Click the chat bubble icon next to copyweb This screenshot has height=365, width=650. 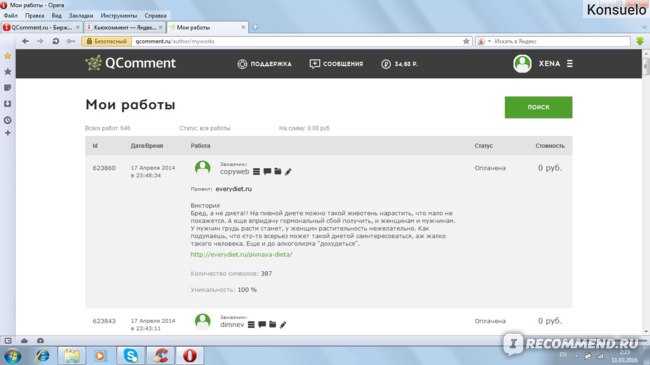pos(267,171)
